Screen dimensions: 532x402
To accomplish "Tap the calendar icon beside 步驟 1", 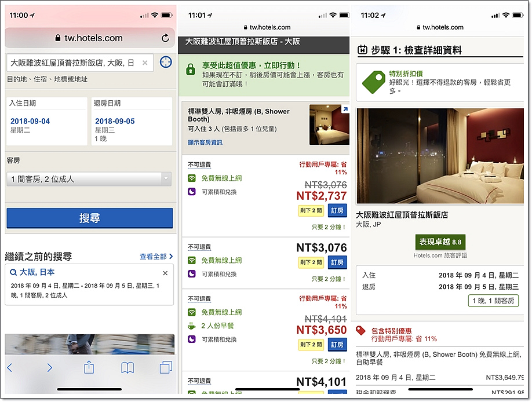I will pyautogui.click(x=362, y=50).
